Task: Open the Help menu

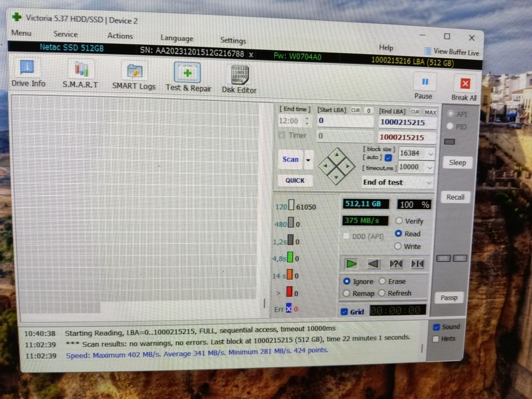Action: [x=386, y=47]
